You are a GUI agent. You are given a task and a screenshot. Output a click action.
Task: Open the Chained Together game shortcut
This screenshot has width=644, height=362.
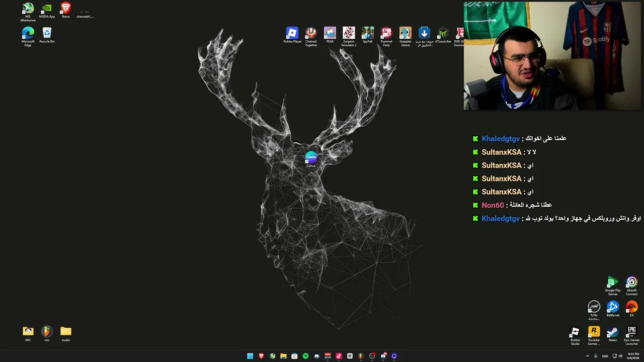311,37
